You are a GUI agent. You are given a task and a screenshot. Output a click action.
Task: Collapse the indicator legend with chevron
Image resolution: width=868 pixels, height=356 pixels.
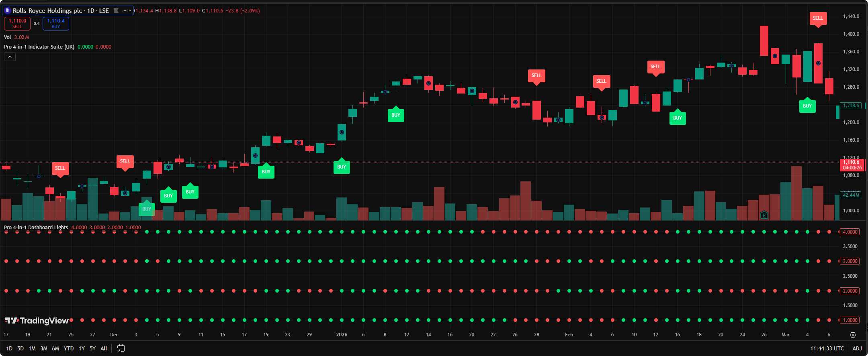point(10,57)
